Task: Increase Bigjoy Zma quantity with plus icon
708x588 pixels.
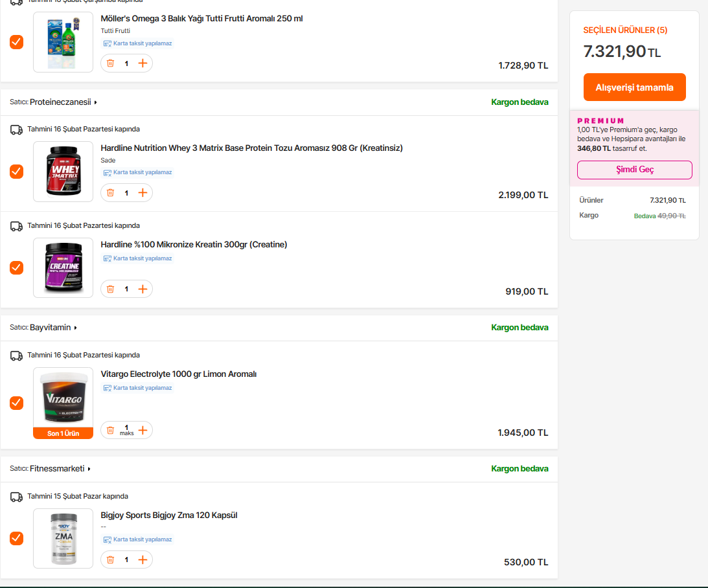Action: pos(143,560)
